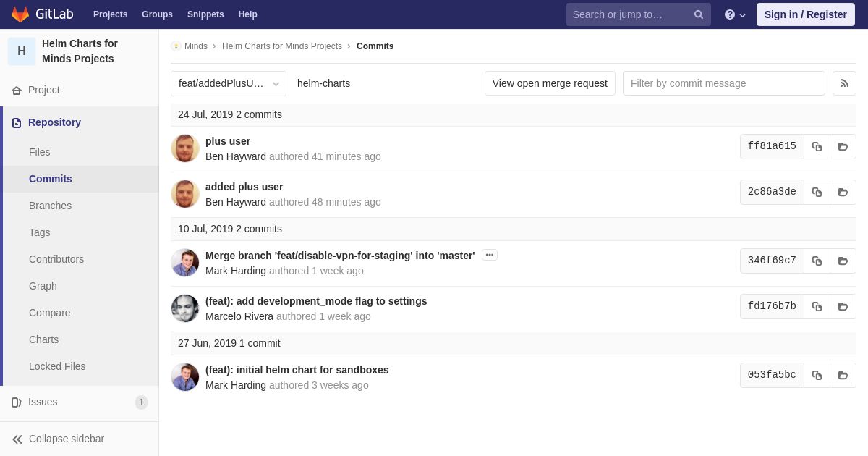Open the Help question mark dropdown

click(735, 14)
